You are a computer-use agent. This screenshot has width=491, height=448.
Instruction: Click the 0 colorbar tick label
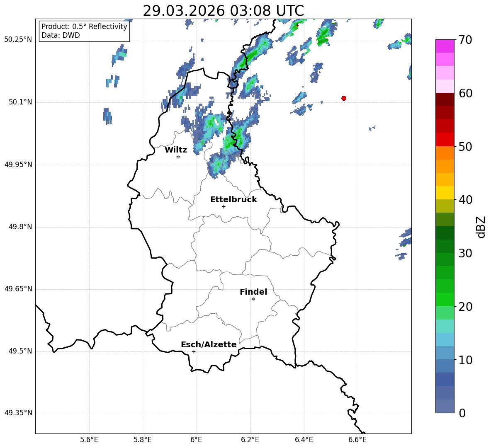coord(462,413)
